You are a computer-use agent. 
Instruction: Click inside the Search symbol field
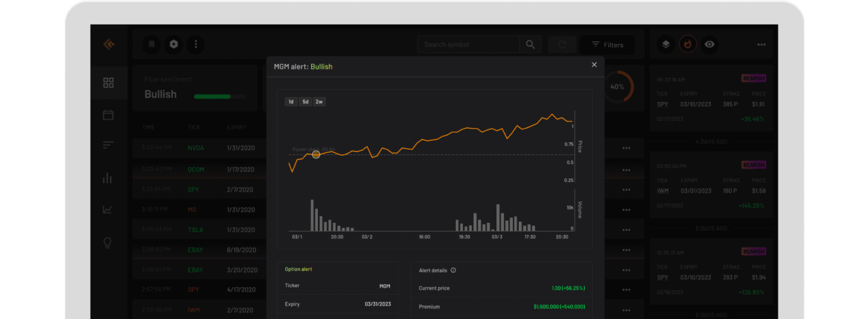click(x=469, y=45)
